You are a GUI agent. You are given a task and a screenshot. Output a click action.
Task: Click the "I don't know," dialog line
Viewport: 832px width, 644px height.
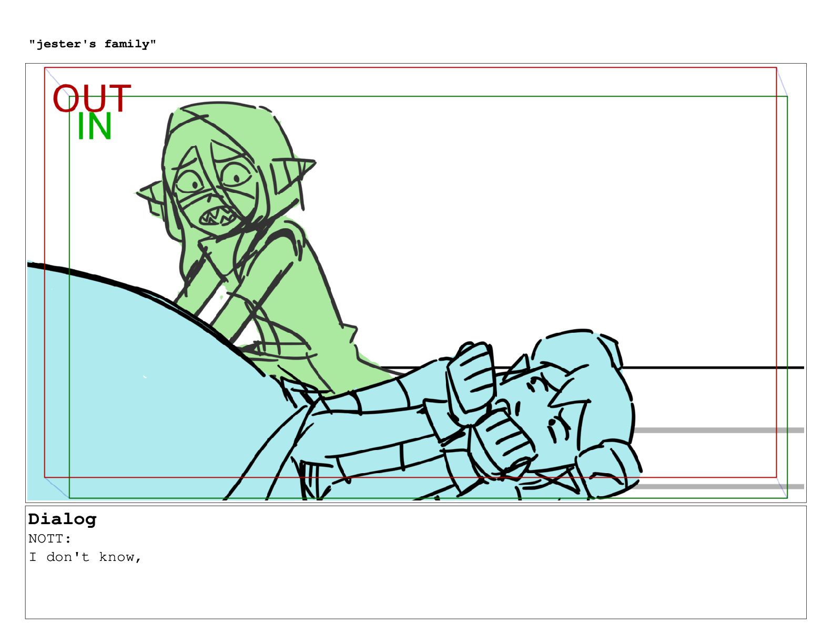85,557
